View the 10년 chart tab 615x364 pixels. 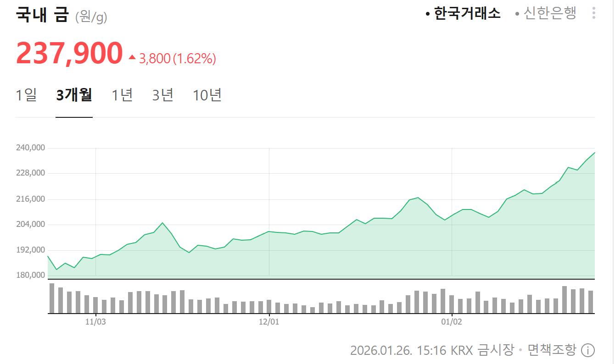point(207,95)
